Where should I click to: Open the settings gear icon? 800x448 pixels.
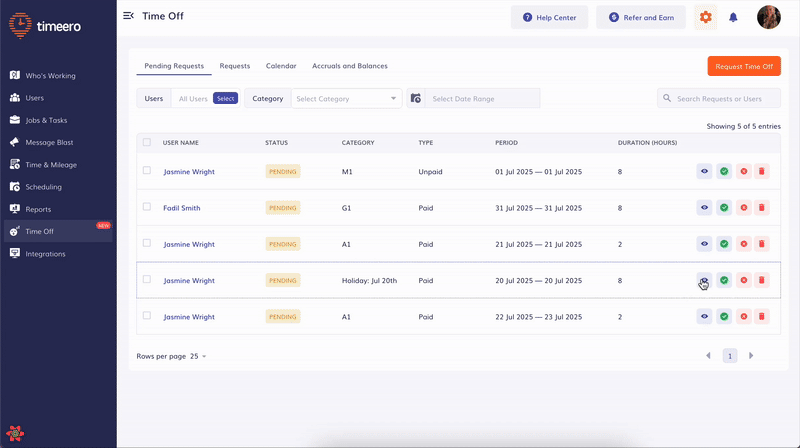tap(706, 17)
